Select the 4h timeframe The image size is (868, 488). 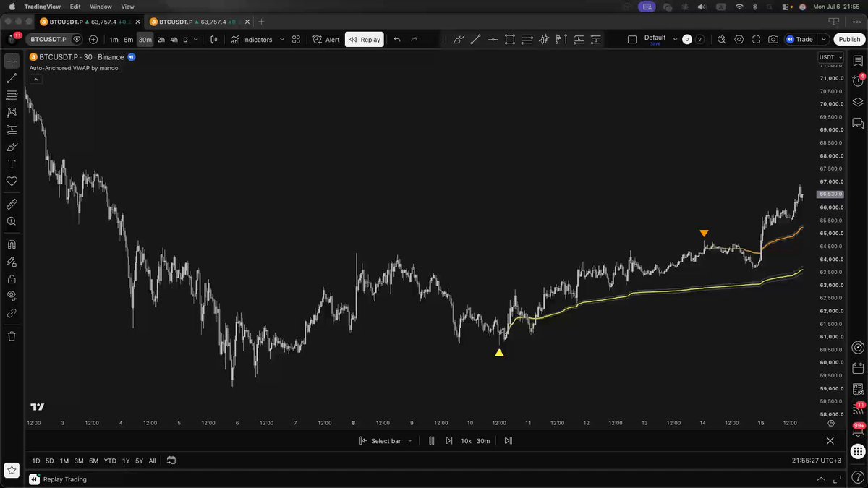point(174,40)
